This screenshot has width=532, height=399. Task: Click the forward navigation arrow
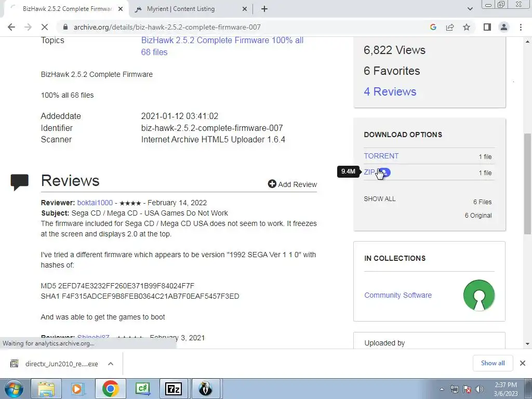pyautogui.click(x=28, y=27)
